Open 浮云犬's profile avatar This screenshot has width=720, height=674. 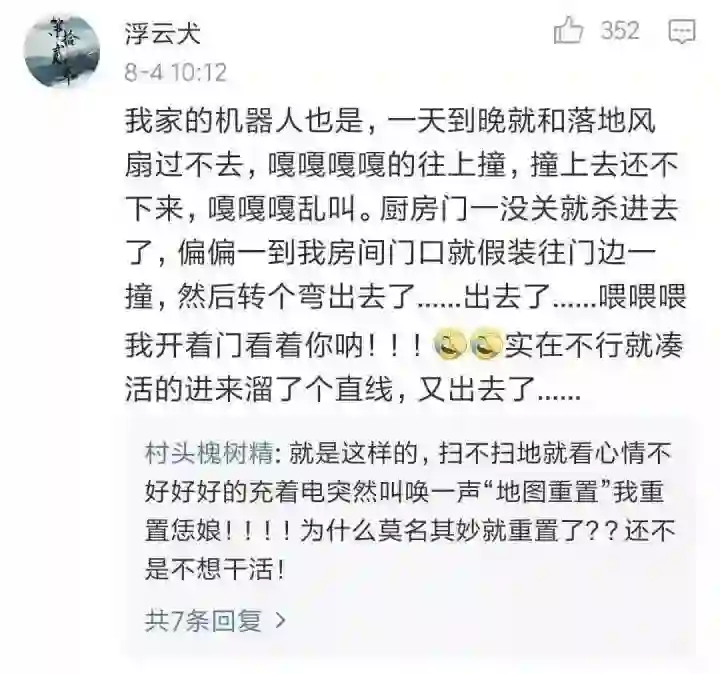point(62,51)
